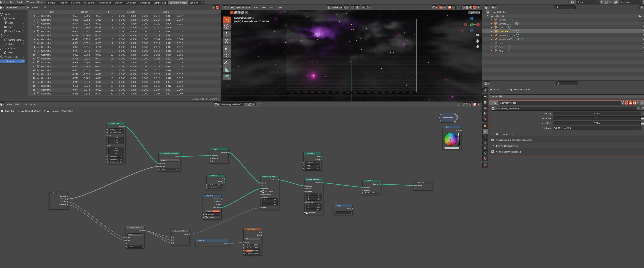This screenshot has width=644, height=268.
Task: Expand the Cube.002 outliner item
Action: [x=492, y=31]
